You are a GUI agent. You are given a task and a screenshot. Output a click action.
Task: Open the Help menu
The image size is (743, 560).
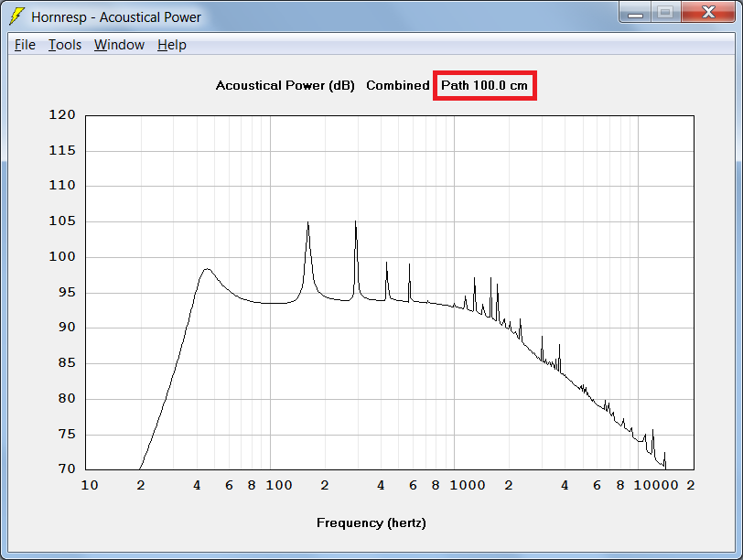[171, 45]
